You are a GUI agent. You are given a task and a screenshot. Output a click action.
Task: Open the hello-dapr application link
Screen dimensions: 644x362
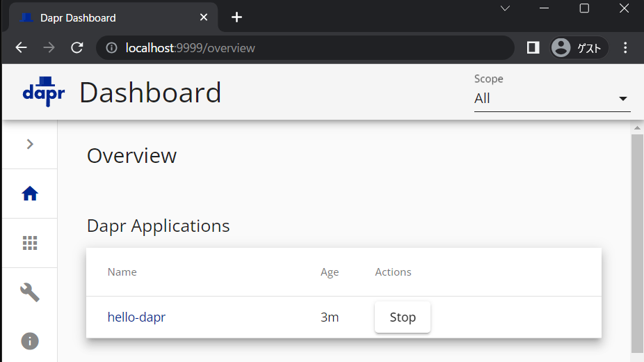[136, 317]
